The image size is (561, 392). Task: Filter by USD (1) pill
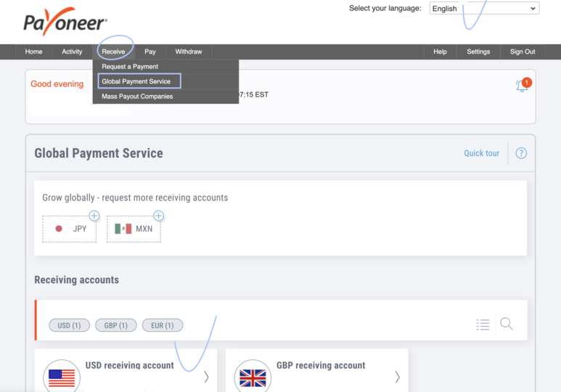(70, 325)
